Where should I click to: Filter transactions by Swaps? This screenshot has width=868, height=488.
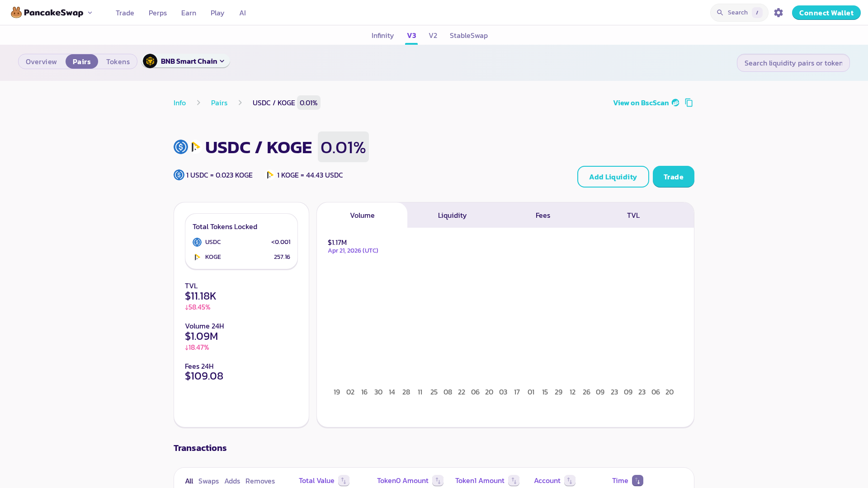[208, 481]
